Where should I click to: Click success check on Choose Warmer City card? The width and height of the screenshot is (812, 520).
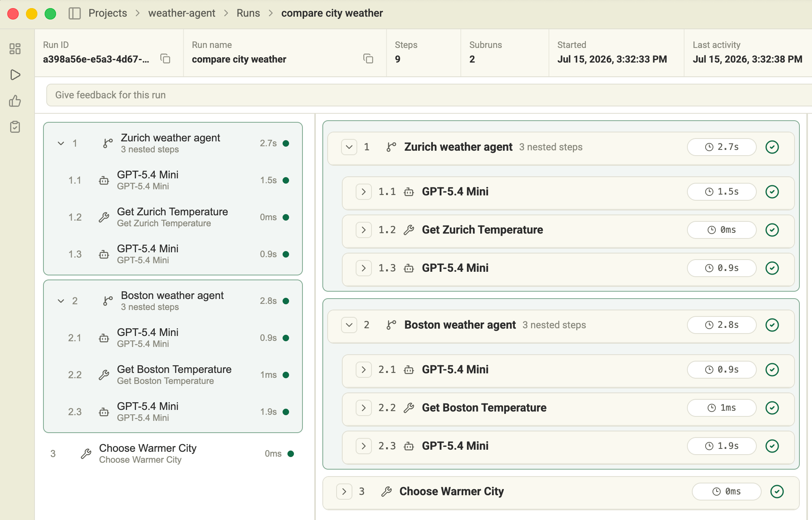click(x=777, y=492)
